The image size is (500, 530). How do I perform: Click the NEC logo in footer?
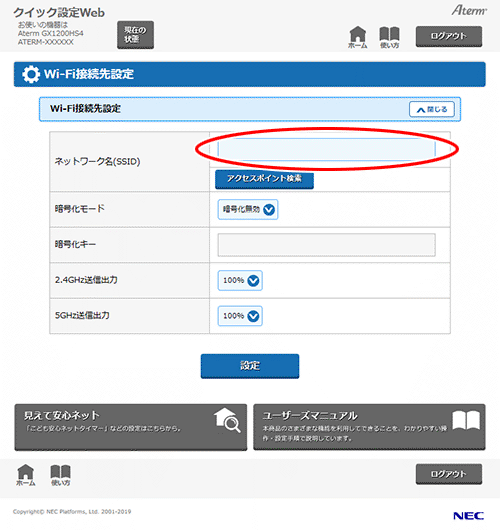468,516
